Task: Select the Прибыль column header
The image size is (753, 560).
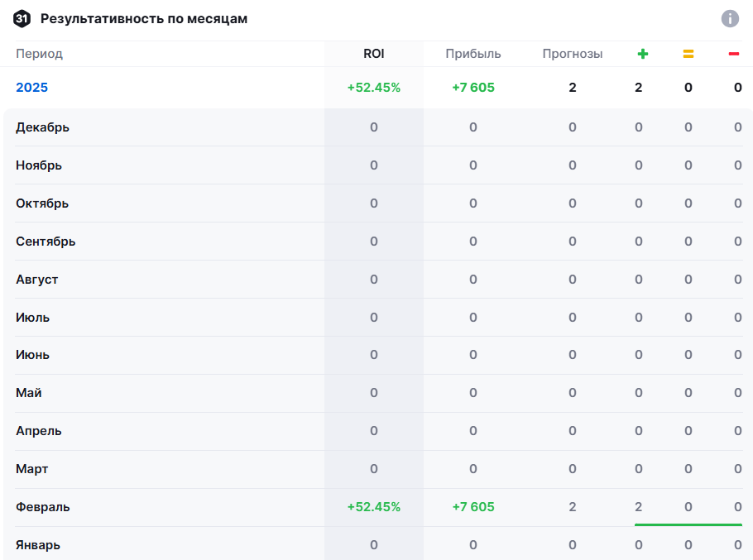Action: pos(473,54)
